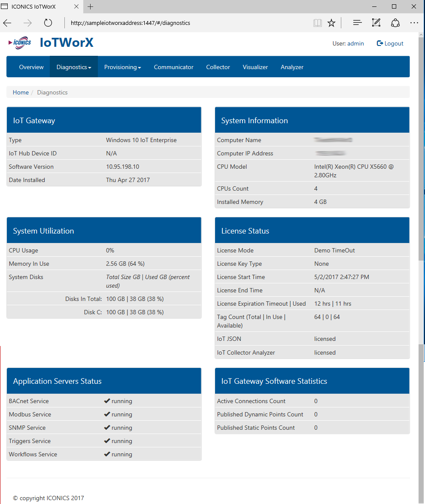The width and height of the screenshot is (425, 504).
Task: Click the ICONICS logo
Action: 20,43
